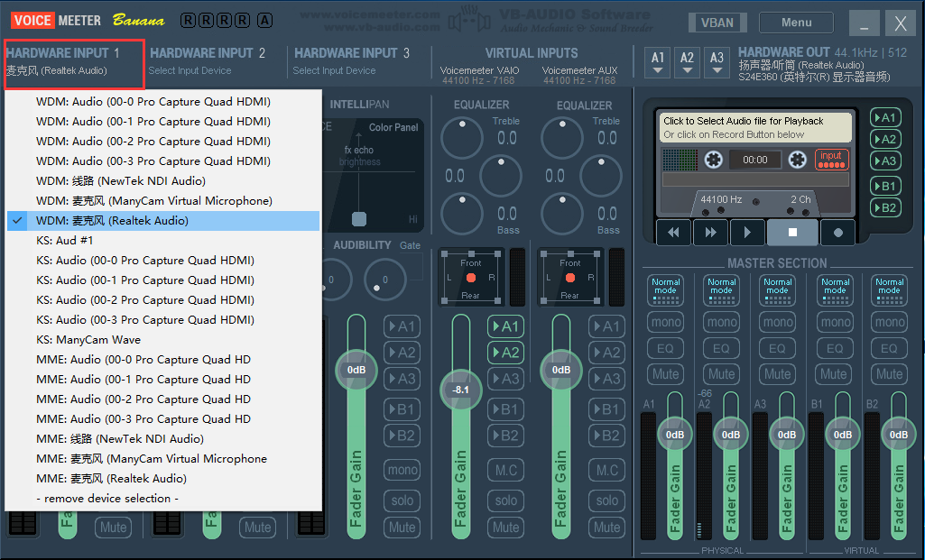Click the cassette fast-forward button
The width and height of the screenshot is (925, 560).
click(x=710, y=233)
